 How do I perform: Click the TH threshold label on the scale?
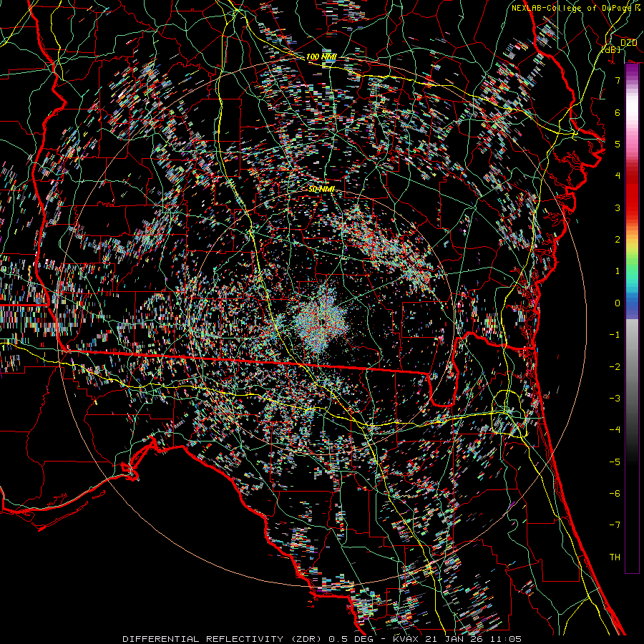[615, 557]
